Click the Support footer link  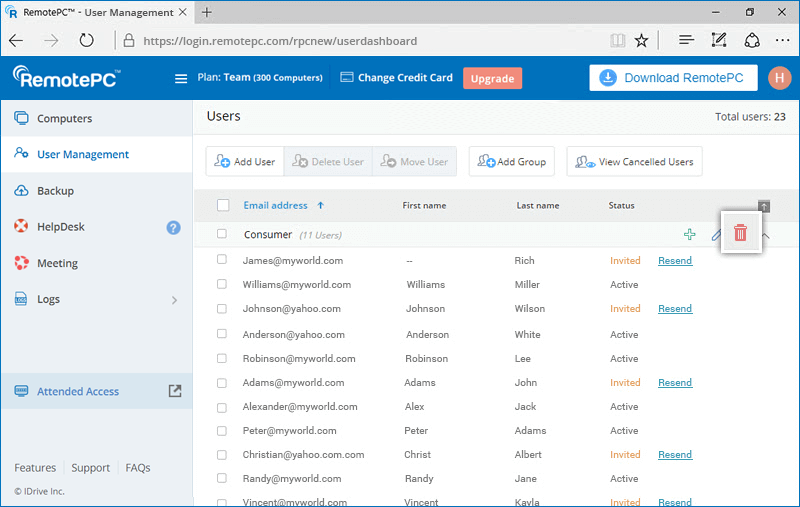pos(90,468)
